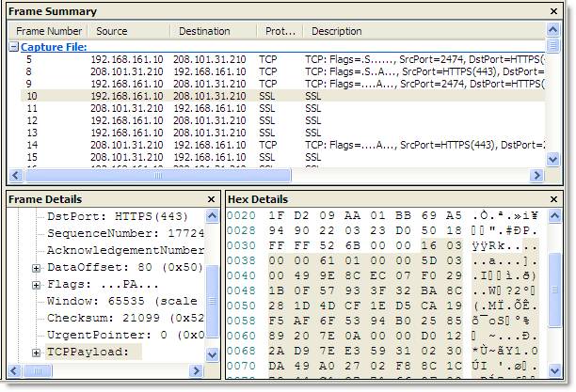
Task: Click Frame Details scroll right arrow
Action: [x=196, y=370]
